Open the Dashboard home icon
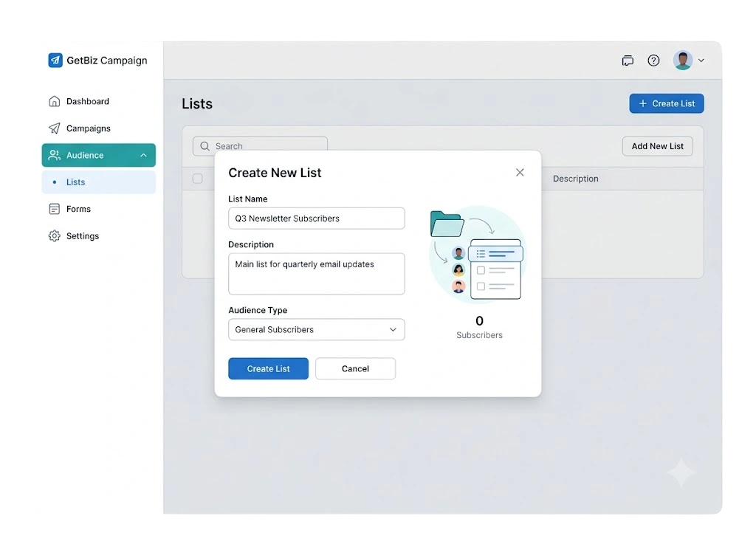 55,101
